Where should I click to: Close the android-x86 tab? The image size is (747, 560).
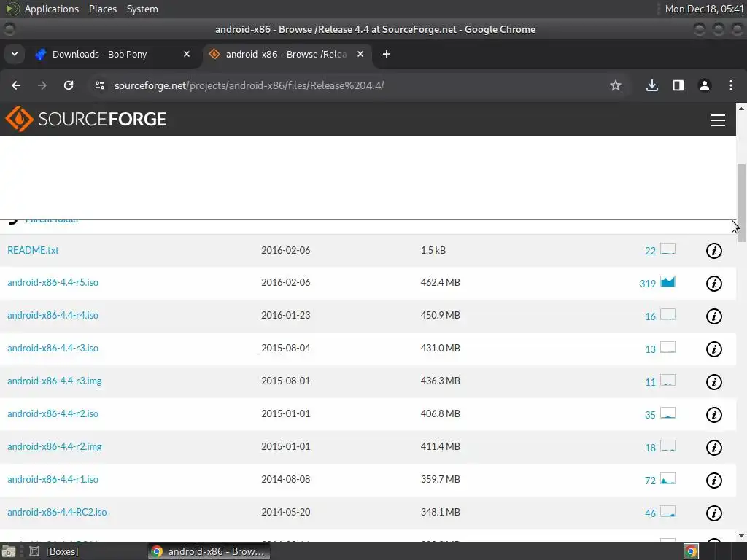(360, 54)
